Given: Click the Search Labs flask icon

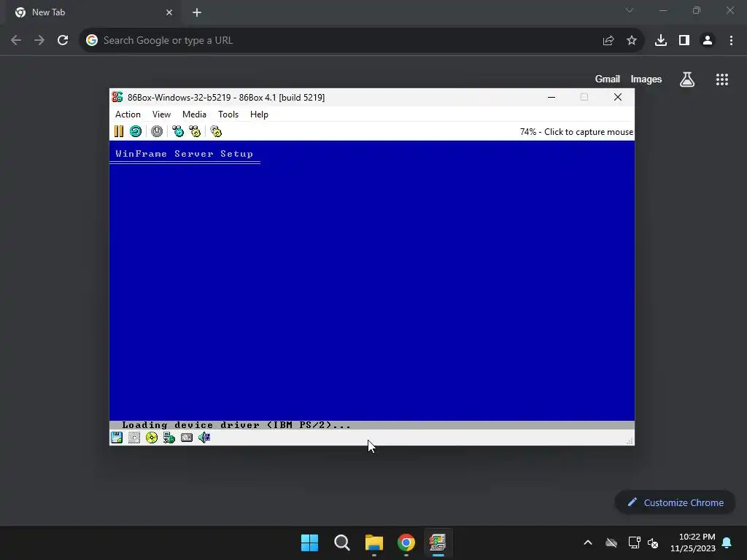Looking at the screenshot, I should (x=687, y=79).
